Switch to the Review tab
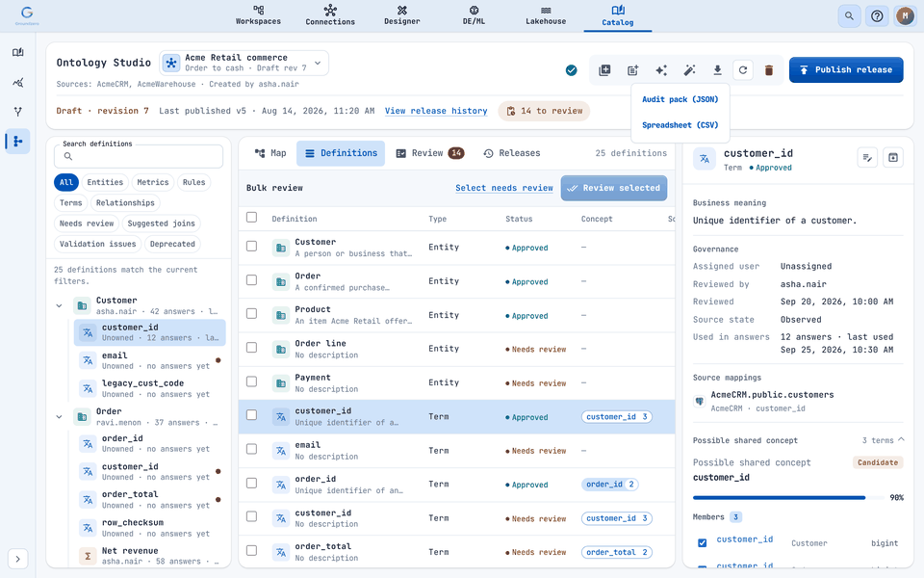The image size is (924, 578). pyautogui.click(x=429, y=153)
